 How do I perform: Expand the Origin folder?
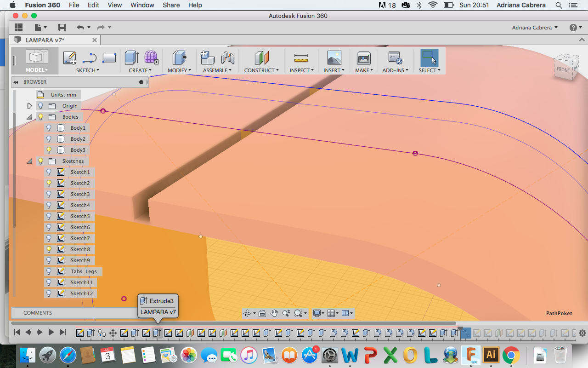click(x=30, y=106)
